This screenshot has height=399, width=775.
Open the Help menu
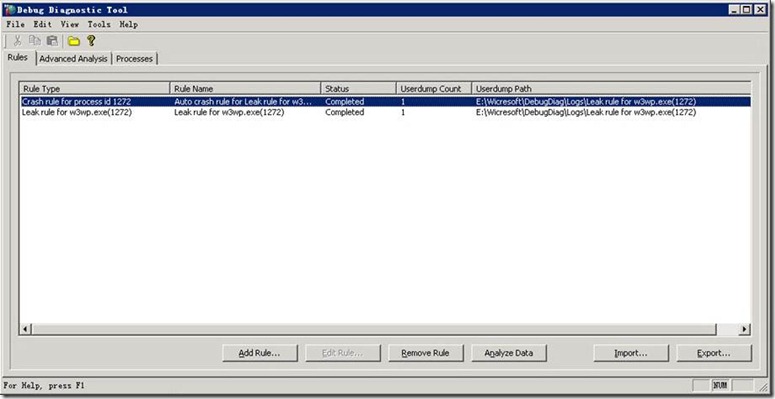(x=129, y=24)
